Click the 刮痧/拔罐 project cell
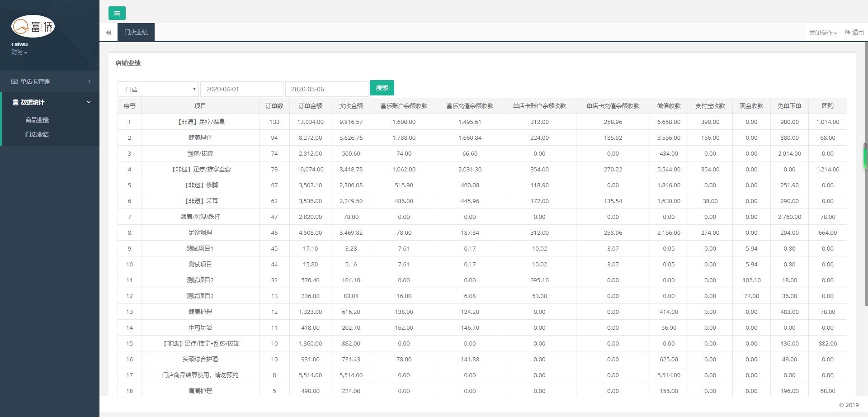This screenshot has height=417, width=868. coord(200,153)
